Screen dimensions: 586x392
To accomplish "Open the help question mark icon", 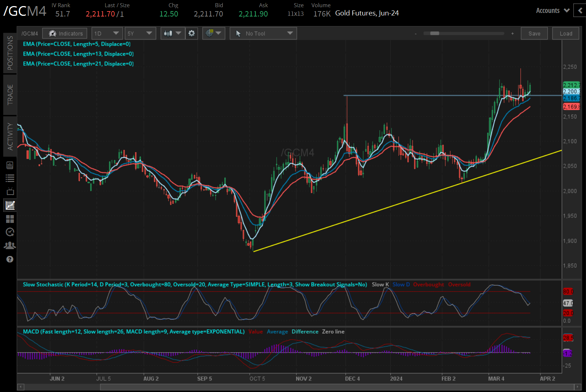I will coord(10,259).
